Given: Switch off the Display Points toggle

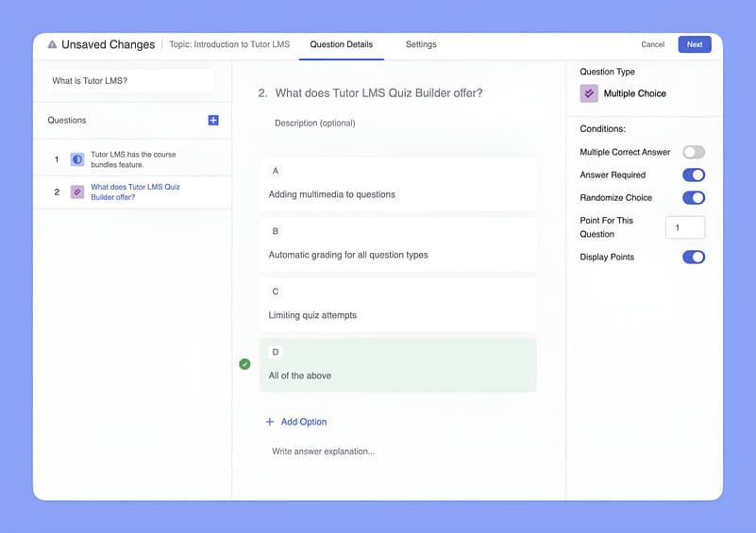Looking at the screenshot, I should pos(694,257).
